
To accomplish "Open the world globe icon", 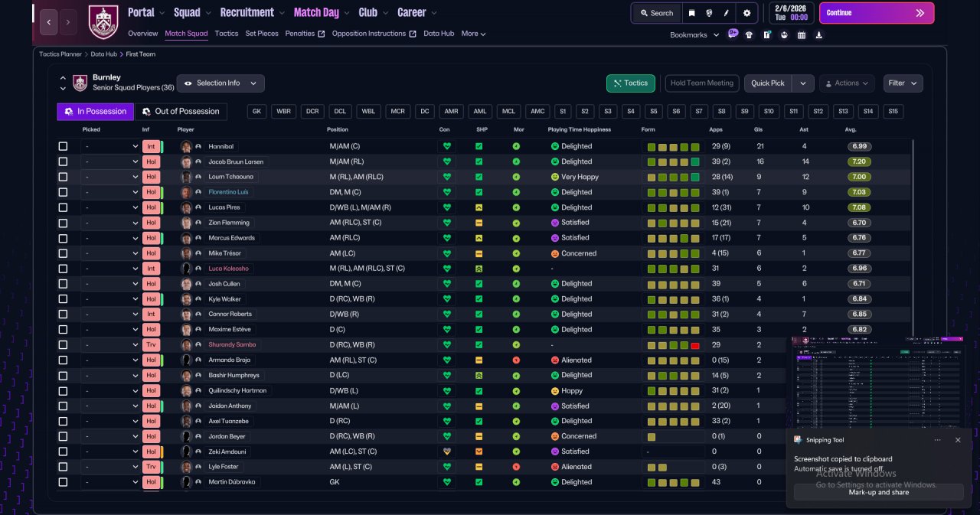I will pos(710,13).
